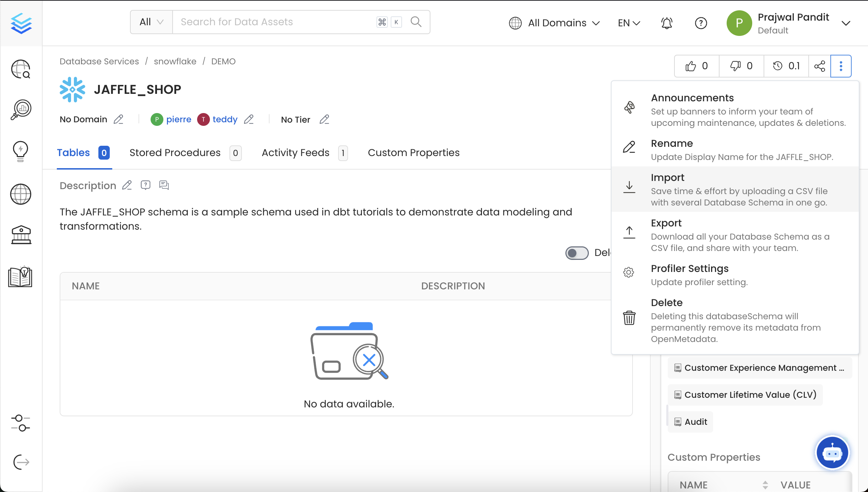Viewport: 868px width, 492px height.
Task: Edit the schema description with pencil icon
Action: click(x=126, y=185)
